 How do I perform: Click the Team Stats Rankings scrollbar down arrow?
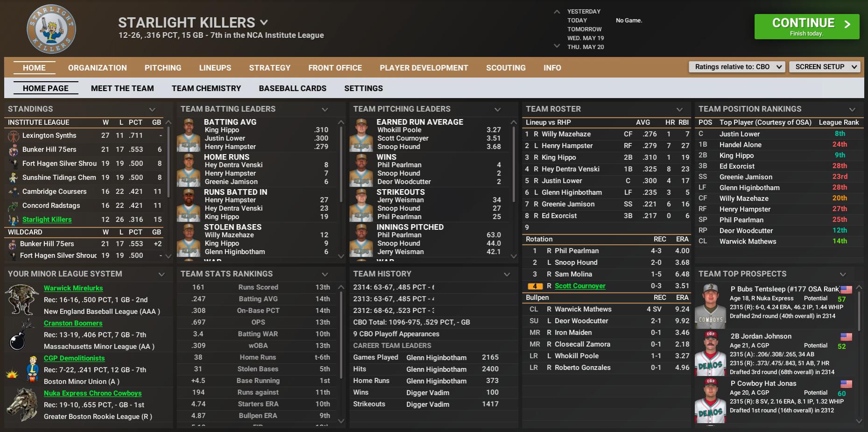(341, 421)
